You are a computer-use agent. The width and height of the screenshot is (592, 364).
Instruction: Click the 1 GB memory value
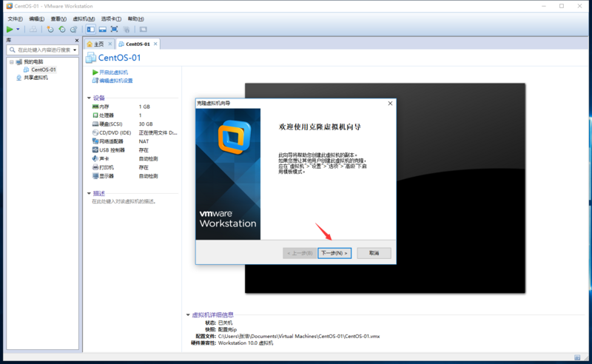coord(144,107)
